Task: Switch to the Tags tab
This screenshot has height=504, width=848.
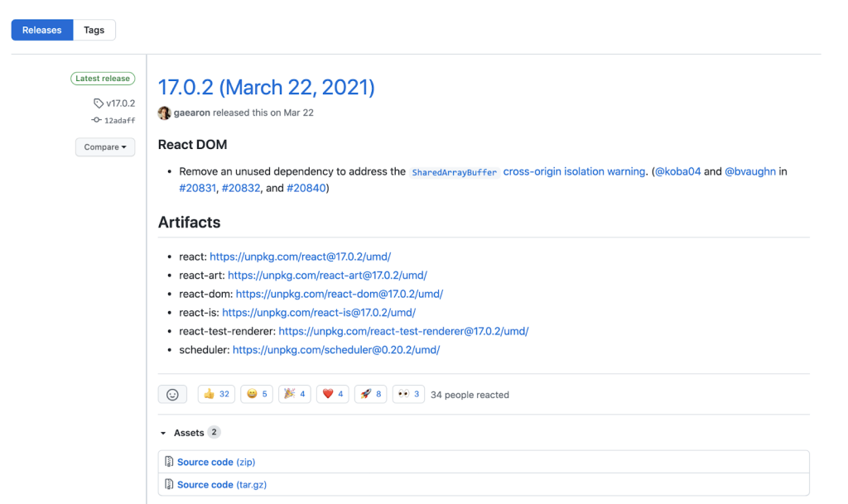Action: [94, 30]
